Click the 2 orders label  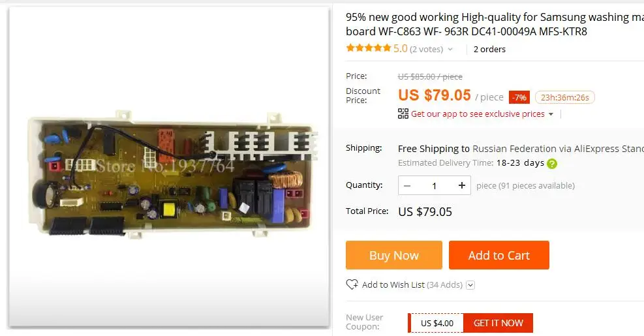489,50
